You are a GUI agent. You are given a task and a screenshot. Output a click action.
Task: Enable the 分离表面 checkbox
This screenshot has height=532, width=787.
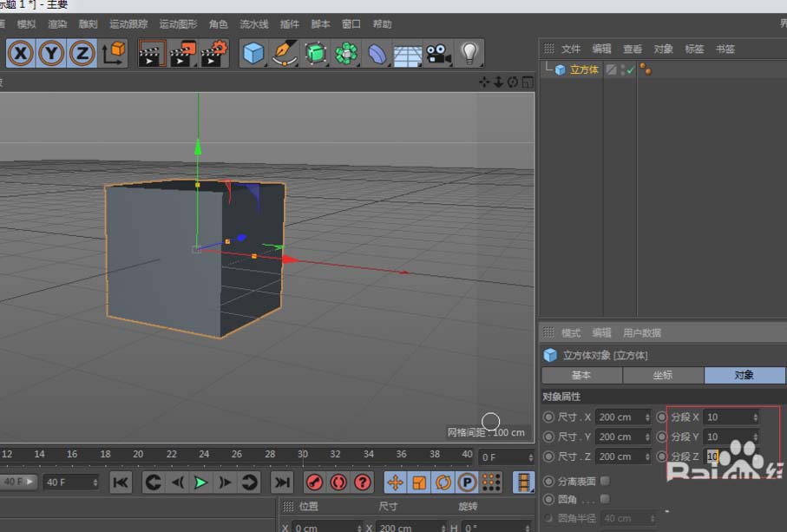(605, 480)
